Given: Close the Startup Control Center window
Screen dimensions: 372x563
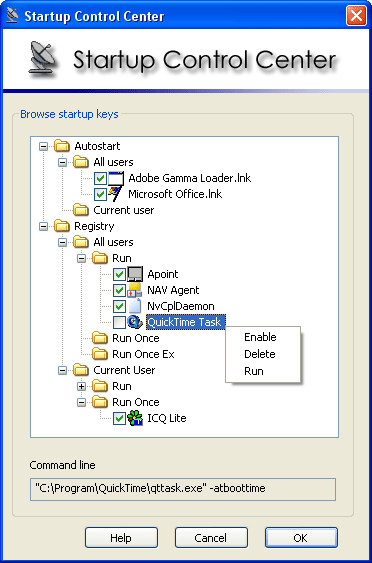Looking at the screenshot, I should pyautogui.click(x=356, y=16).
